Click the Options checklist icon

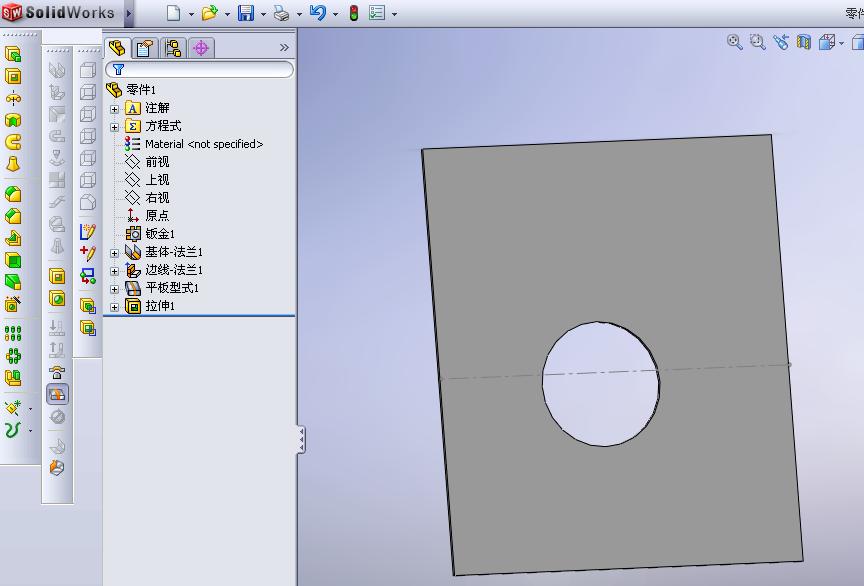(x=377, y=13)
